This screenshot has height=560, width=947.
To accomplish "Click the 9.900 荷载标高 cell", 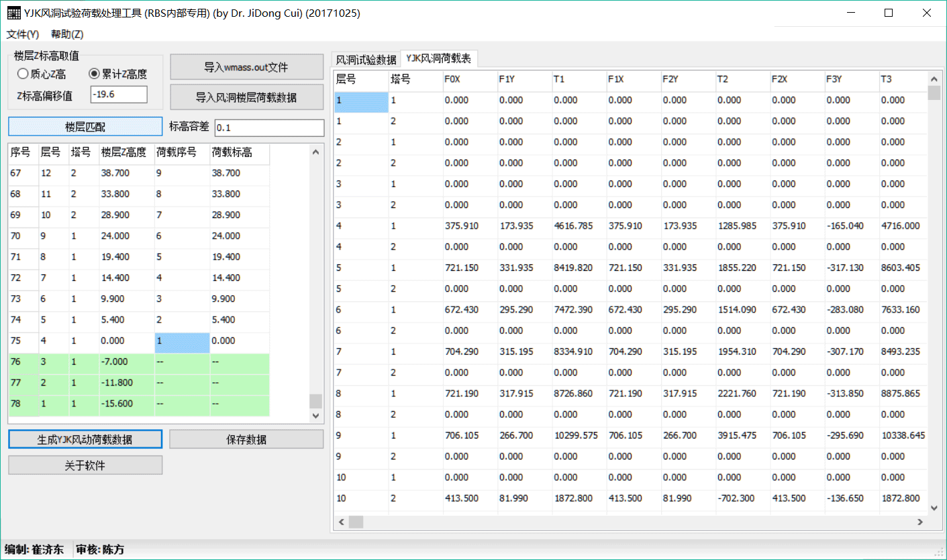I will coord(240,299).
